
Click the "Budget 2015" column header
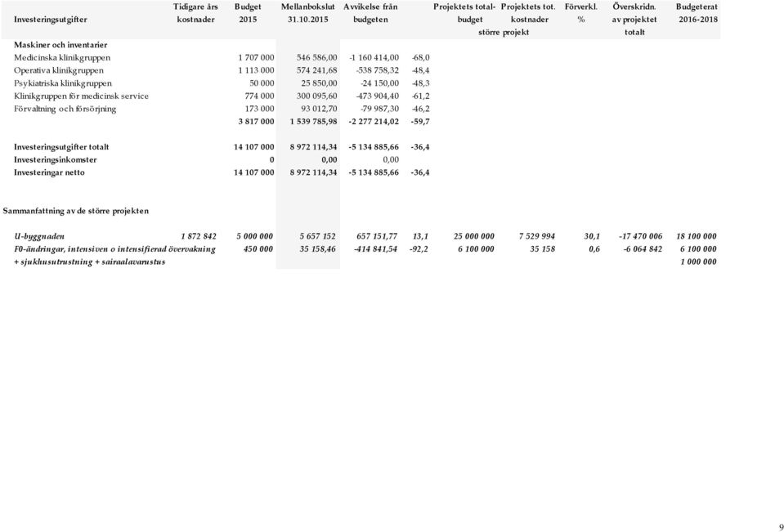[x=248, y=14]
